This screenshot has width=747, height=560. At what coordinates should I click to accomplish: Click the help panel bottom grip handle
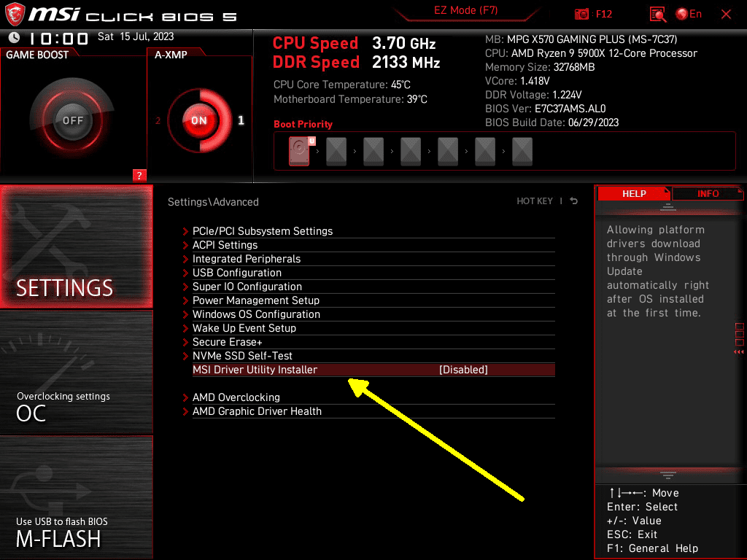tap(668, 475)
